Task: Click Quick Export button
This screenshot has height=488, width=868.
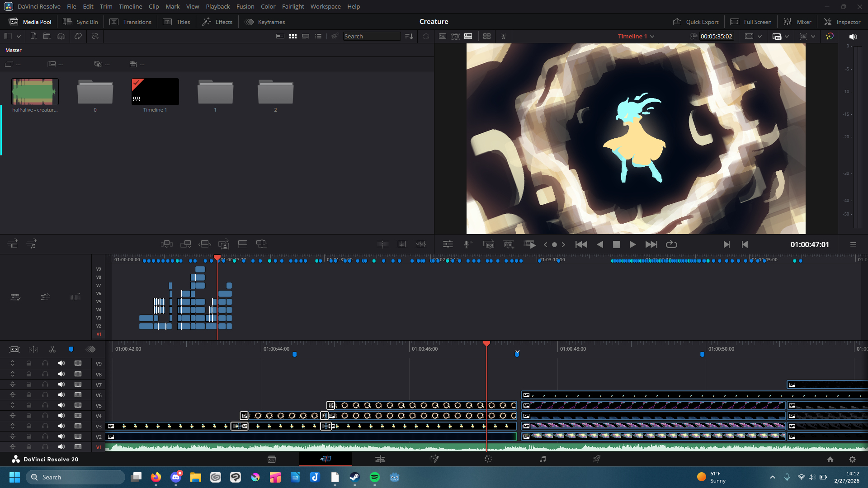Action: (x=696, y=22)
